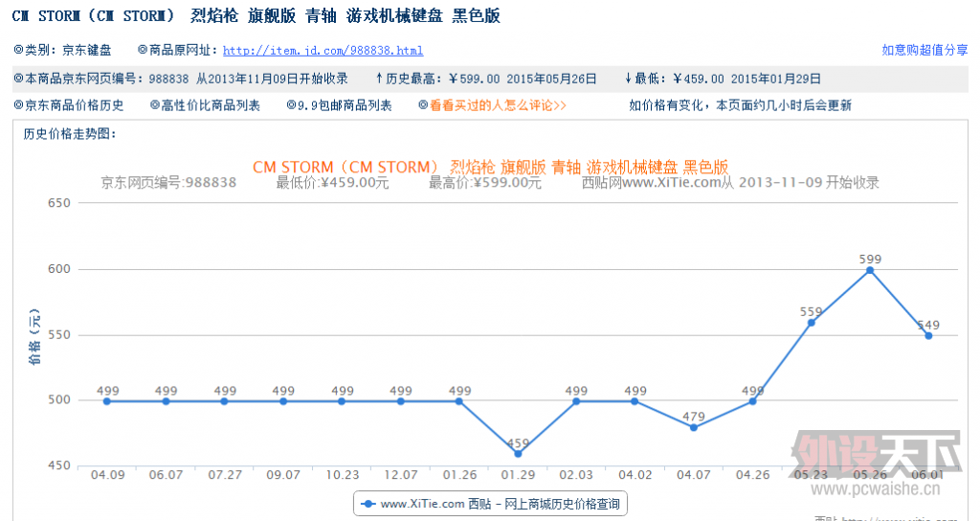This screenshot has width=980, height=521.
Task: Select the 499 data point on 04.02
Action: click(x=635, y=401)
